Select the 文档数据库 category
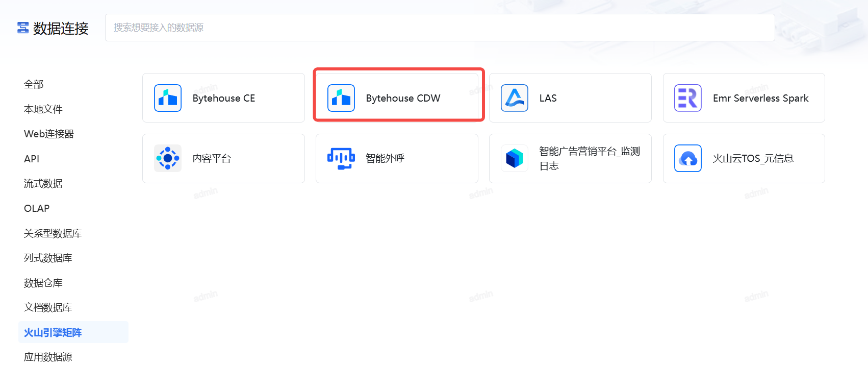 pyautogui.click(x=48, y=307)
